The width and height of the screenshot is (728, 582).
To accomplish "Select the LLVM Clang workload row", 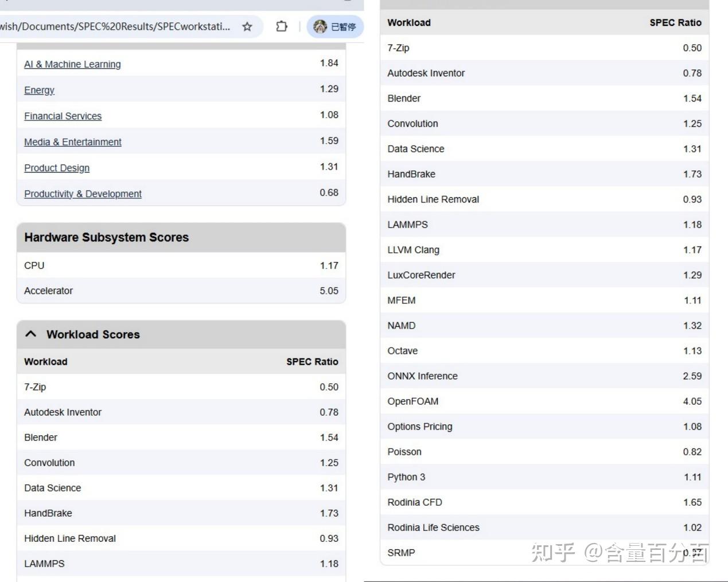I will coord(544,250).
